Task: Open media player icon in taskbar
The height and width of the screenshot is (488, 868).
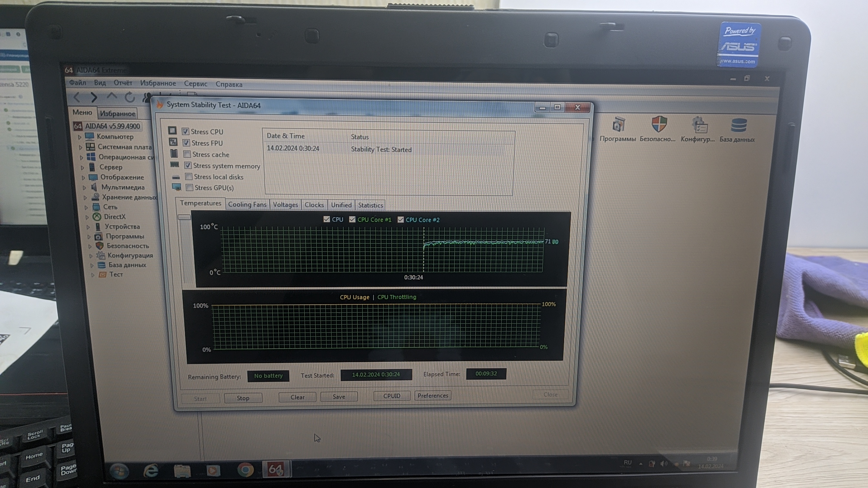Action: coord(213,470)
